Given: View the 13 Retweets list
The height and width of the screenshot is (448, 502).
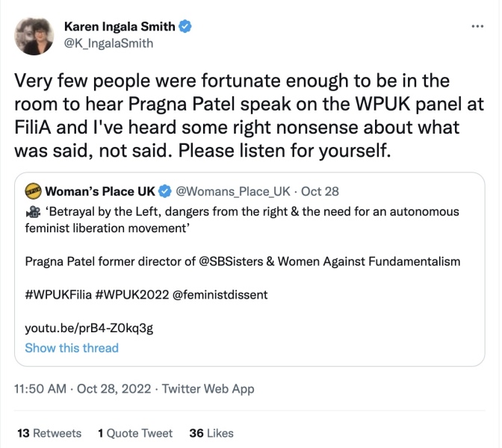Looking at the screenshot, I should [x=49, y=433].
